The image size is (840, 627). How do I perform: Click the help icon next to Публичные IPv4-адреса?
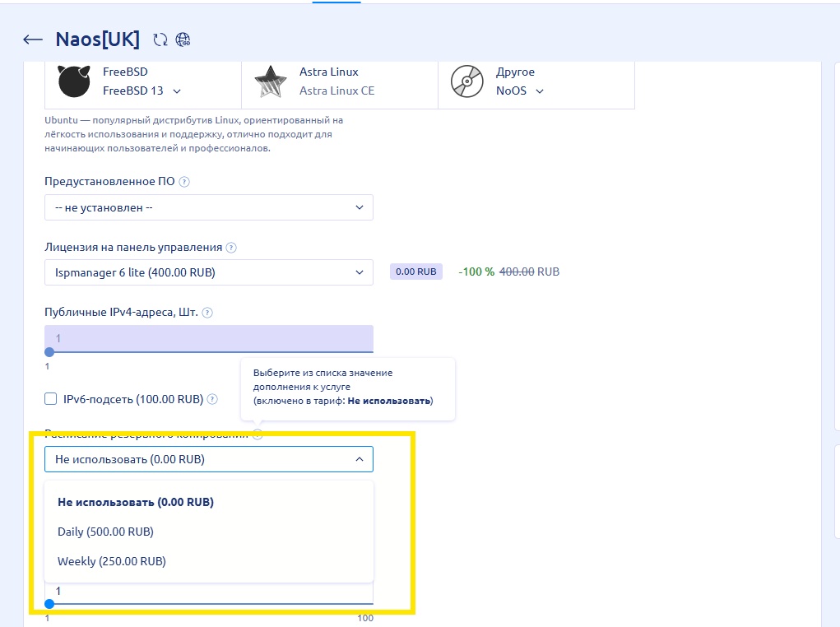(x=207, y=313)
